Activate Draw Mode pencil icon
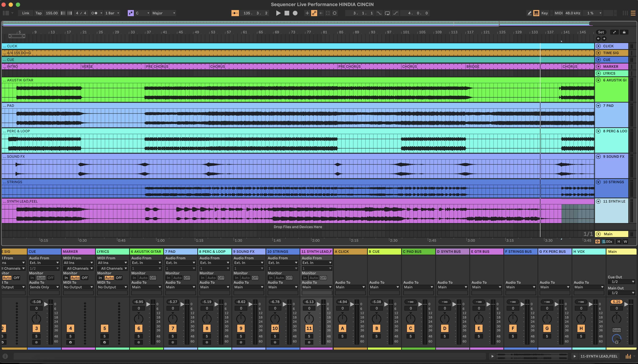 (529, 13)
